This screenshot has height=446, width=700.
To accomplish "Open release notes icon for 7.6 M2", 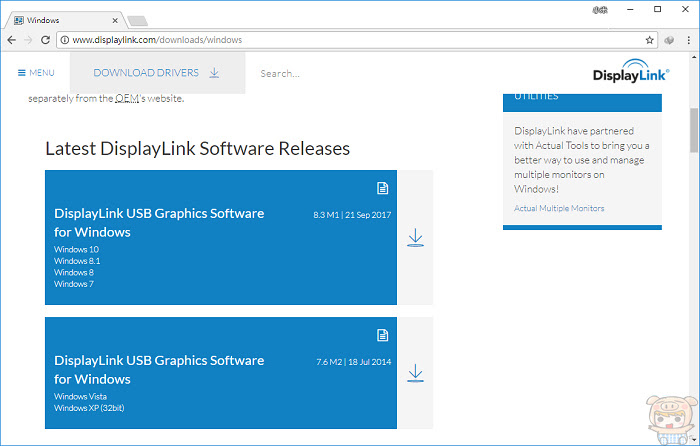I will (383, 335).
